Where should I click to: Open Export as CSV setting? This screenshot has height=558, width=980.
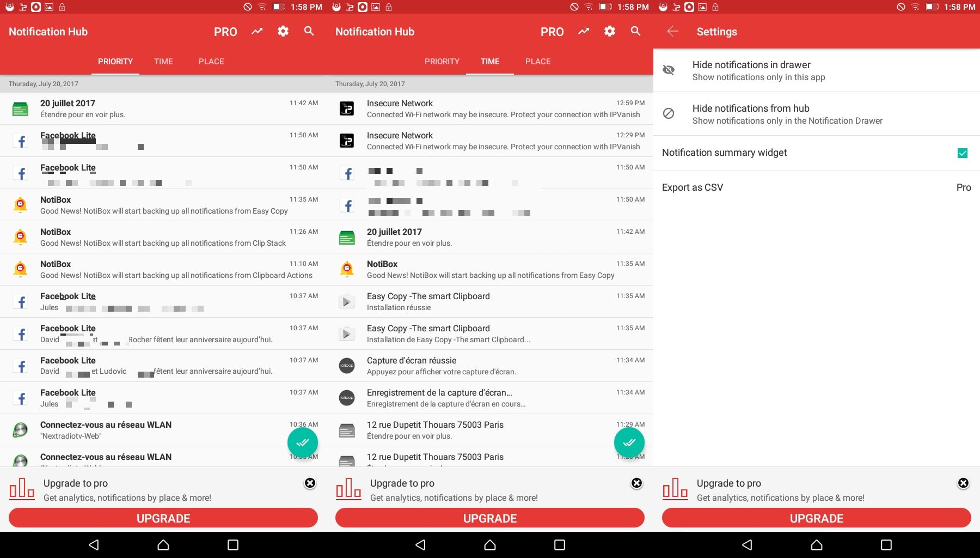pos(817,187)
